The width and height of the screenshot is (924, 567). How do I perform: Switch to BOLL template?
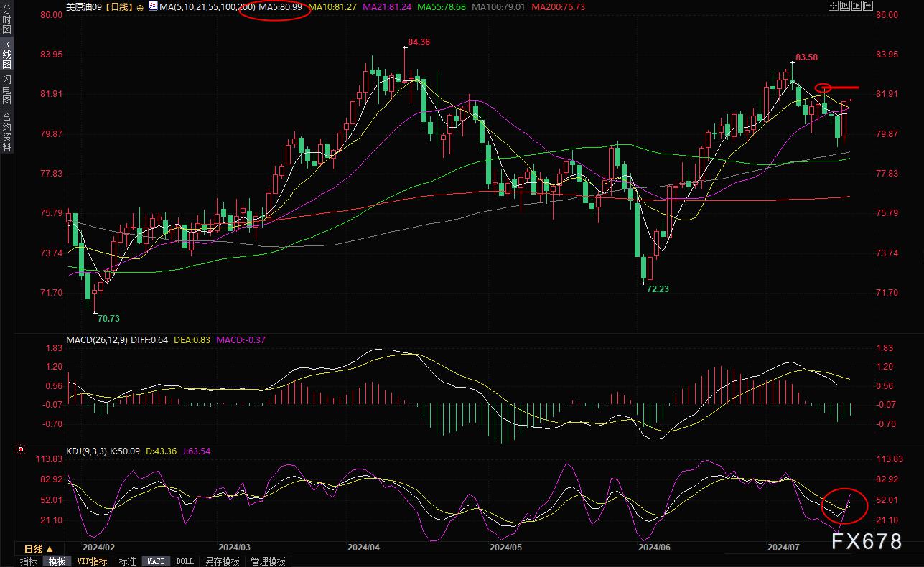pos(185,561)
